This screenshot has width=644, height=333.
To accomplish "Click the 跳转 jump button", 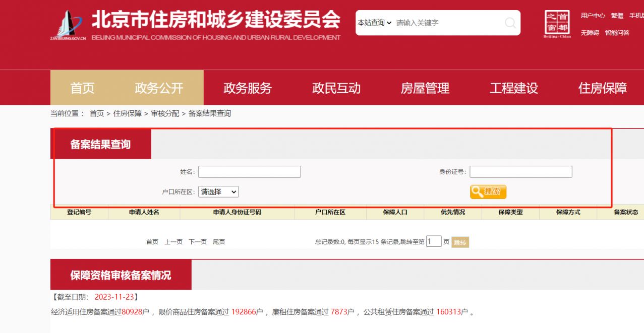I will [x=460, y=242].
